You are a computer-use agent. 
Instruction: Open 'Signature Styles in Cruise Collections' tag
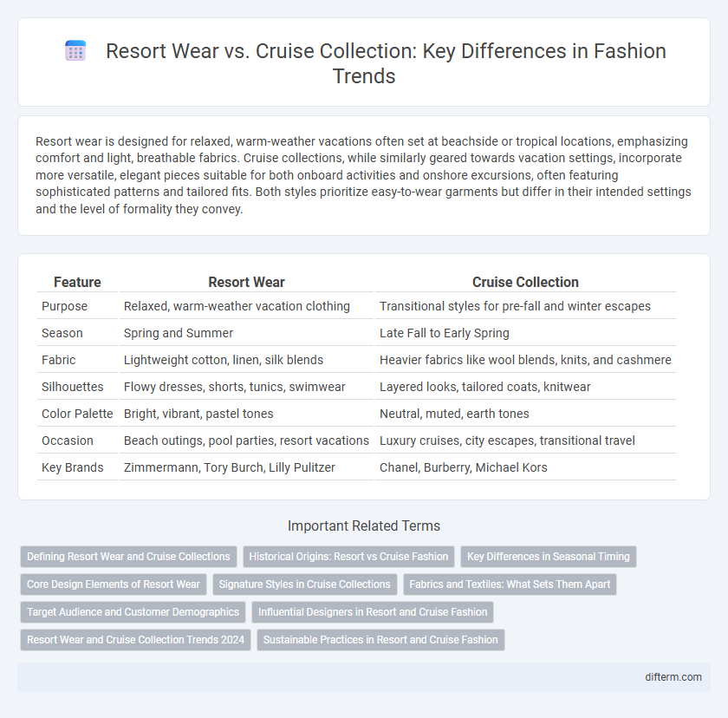pos(304,584)
